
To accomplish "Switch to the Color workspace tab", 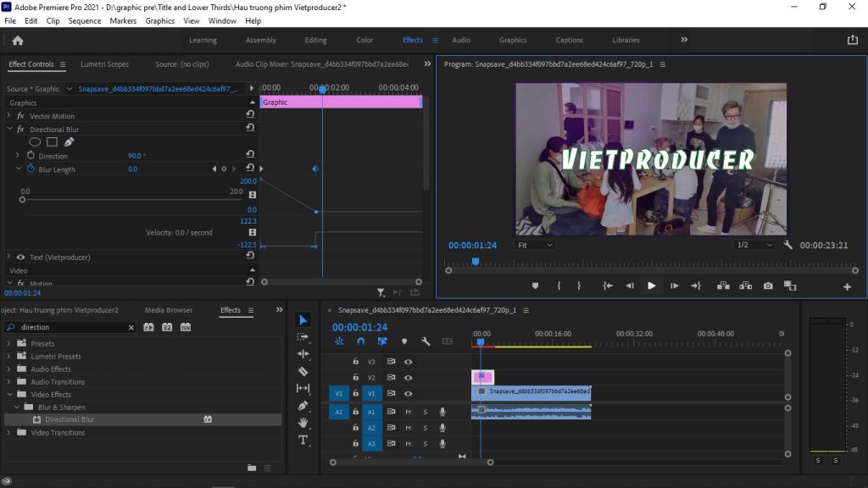I will pyautogui.click(x=364, y=39).
